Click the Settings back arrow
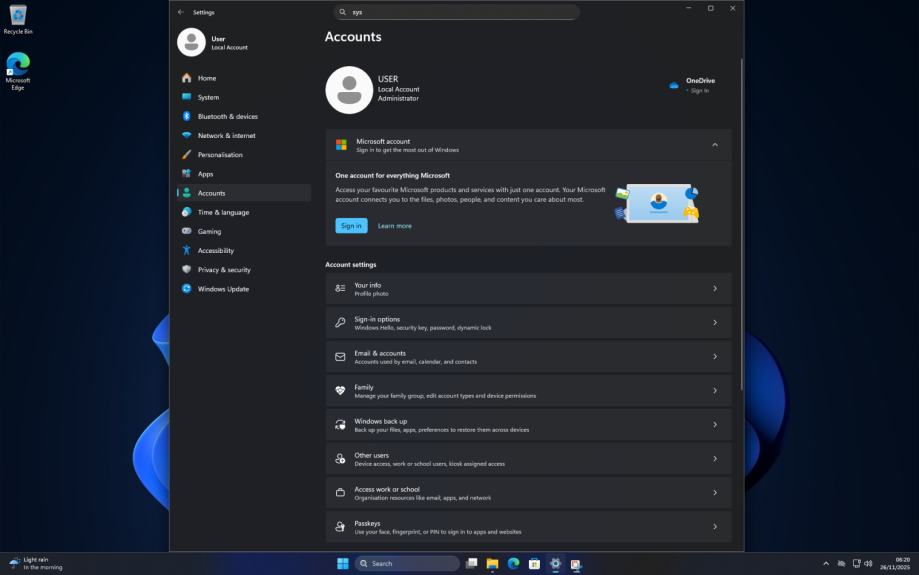919x575 pixels. coord(180,12)
